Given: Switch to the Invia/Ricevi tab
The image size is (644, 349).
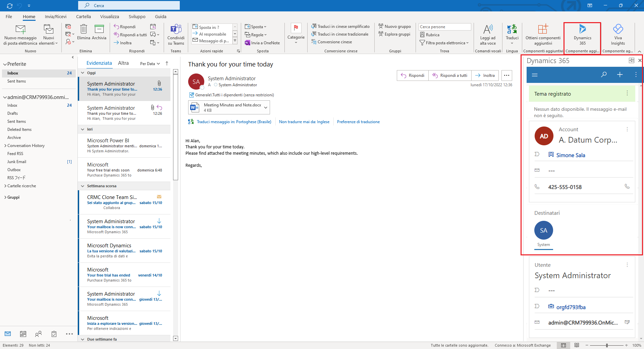Looking at the screenshot, I should 56,16.
